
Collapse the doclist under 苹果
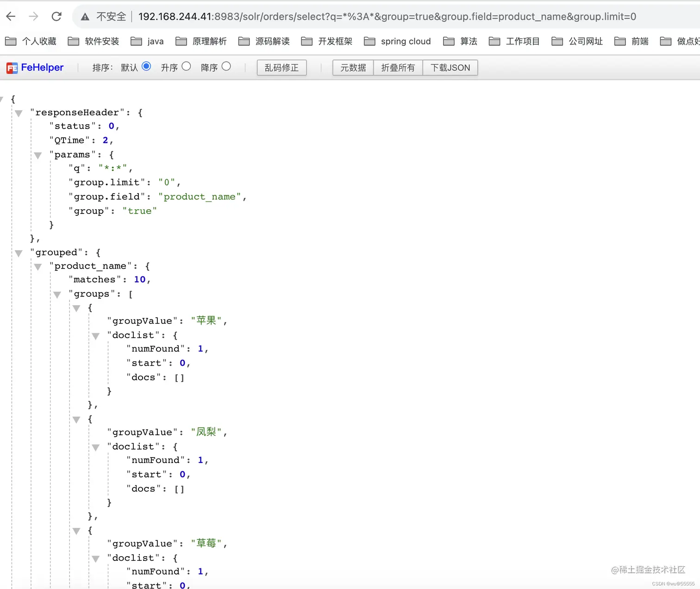coord(95,336)
